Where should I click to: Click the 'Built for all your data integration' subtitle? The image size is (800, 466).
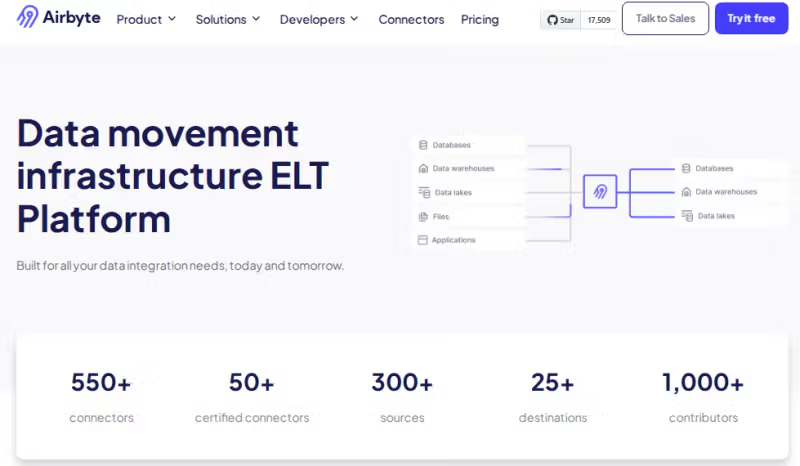pyautogui.click(x=180, y=265)
